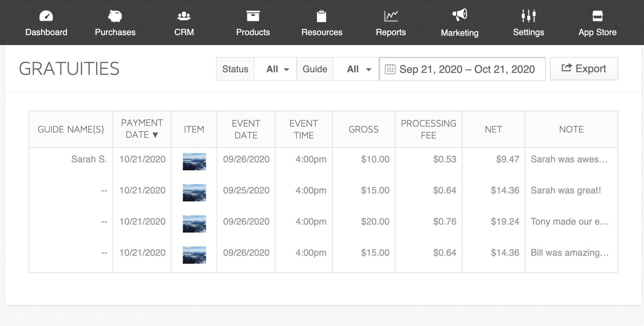This screenshot has width=644, height=326.
Task: Open the Dashboard gauge icon
Action: click(46, 16)
